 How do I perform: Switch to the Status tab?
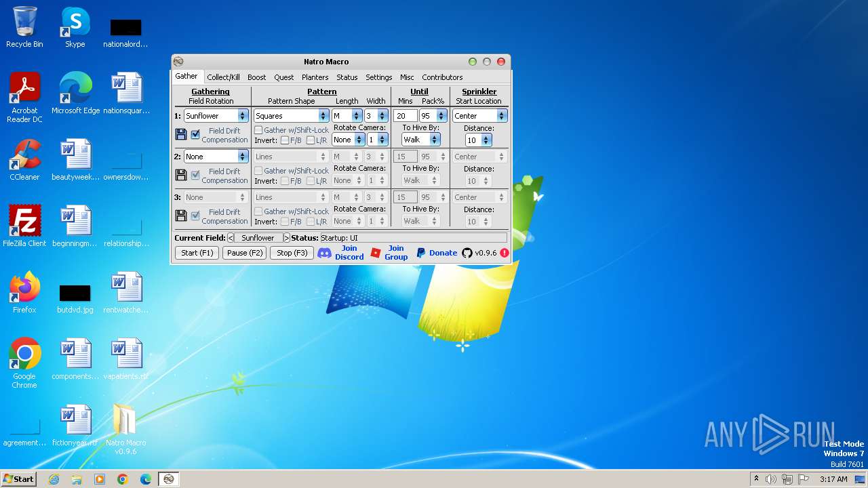coord(347,77)
